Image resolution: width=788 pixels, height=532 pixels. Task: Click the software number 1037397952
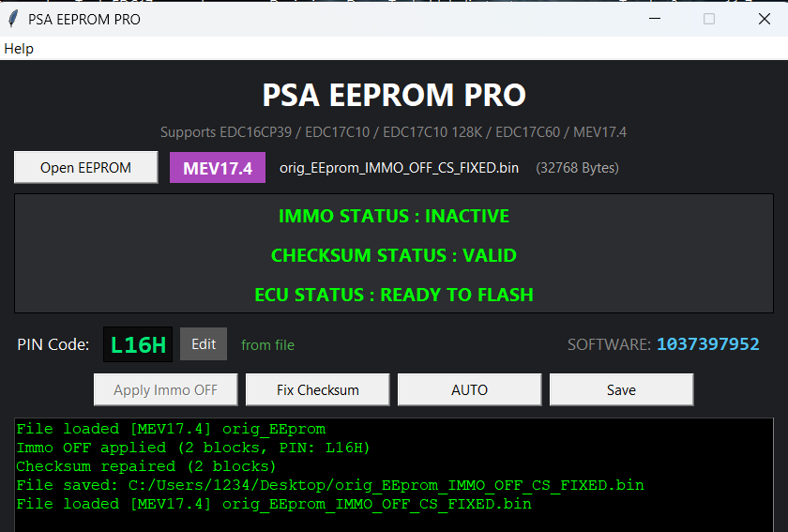[708, 344]
